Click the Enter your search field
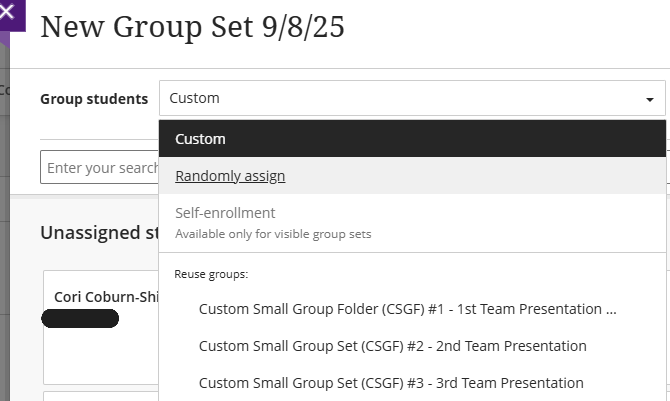The width and height of the screenshot is (670, 401). [x=100, y=168]
